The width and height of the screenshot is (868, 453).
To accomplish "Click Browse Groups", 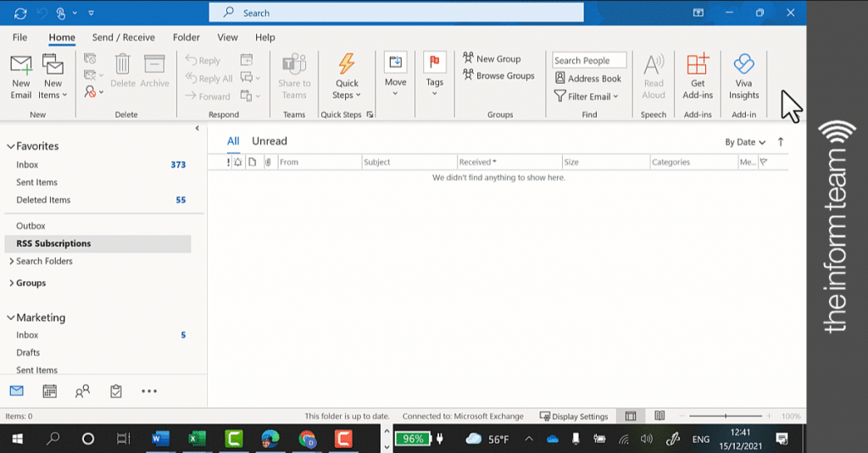I will [498, 75].
